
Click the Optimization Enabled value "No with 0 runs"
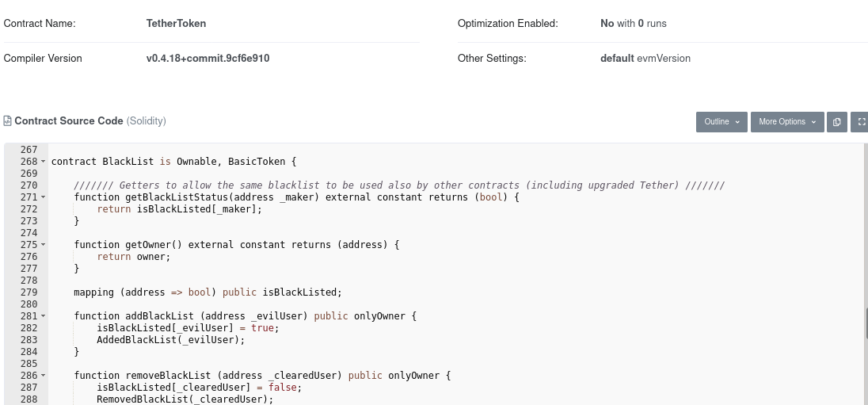click(x=634, y=23)
